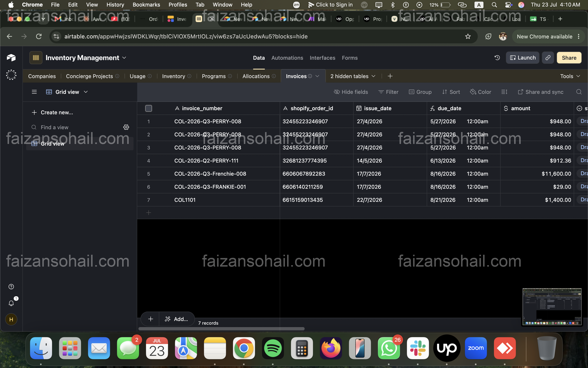Click the Filter button

click(388, 92)
